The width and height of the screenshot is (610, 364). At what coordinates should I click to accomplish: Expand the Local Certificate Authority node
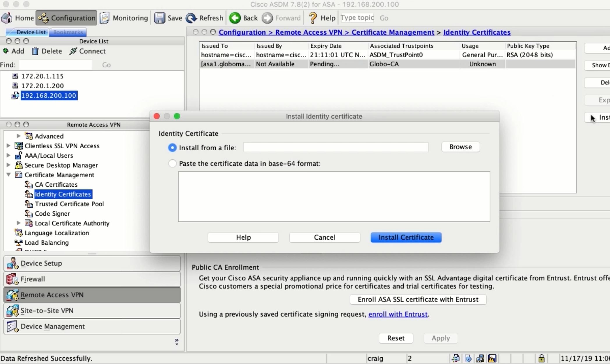click(x=19, y=223)
